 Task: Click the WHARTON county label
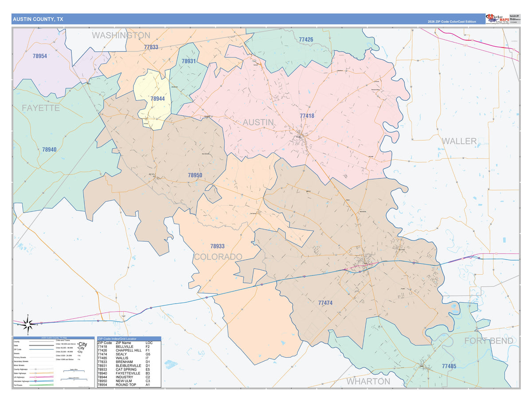coord(368,381)
